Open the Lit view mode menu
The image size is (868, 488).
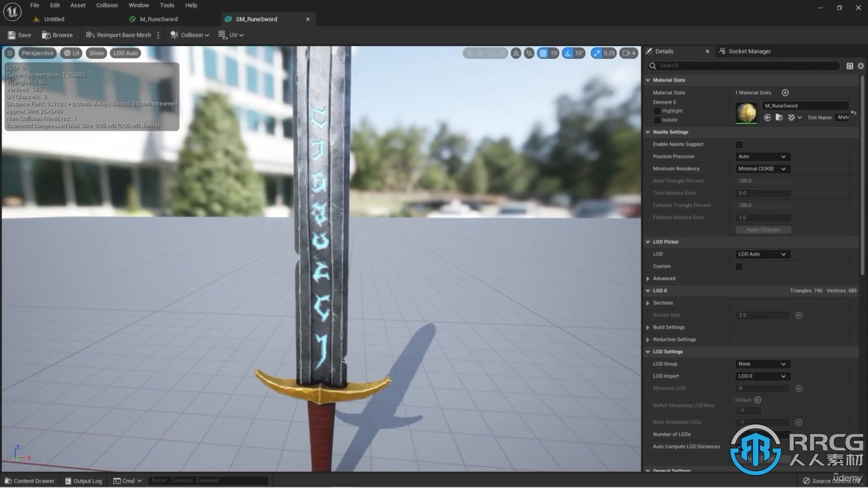coord(71,53)
